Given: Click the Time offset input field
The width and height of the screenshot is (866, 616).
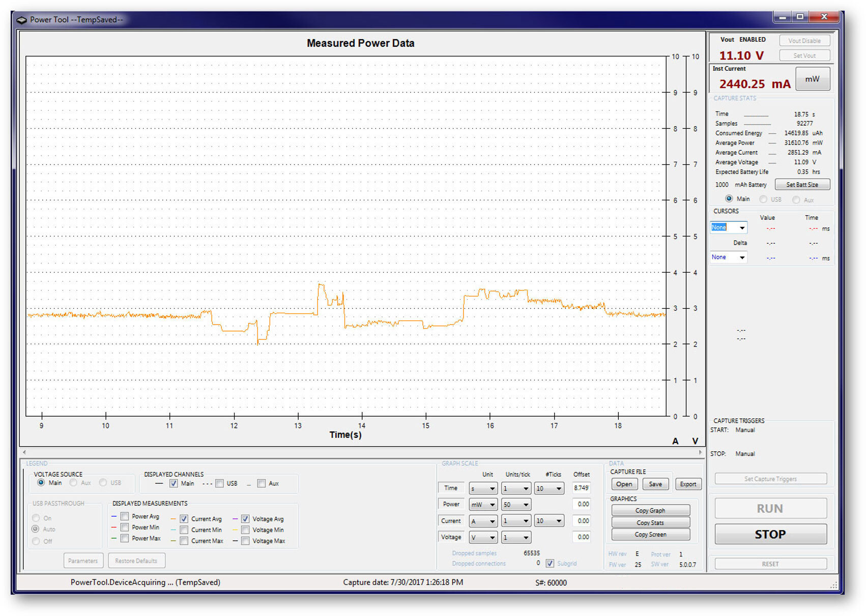Looking at the screenshot, I should [581, 488].
